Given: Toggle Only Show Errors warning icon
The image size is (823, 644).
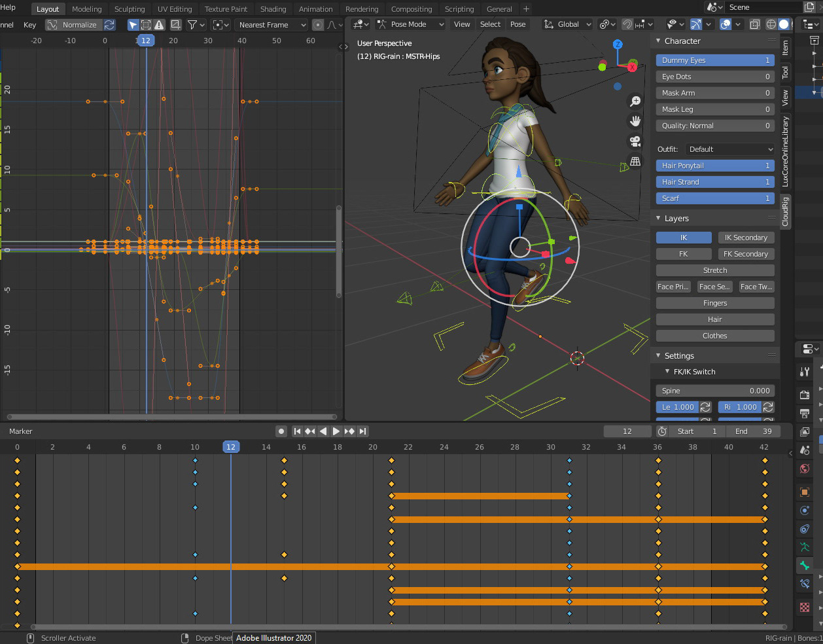Looking at the screenshot, I should (x=159, y=25).
